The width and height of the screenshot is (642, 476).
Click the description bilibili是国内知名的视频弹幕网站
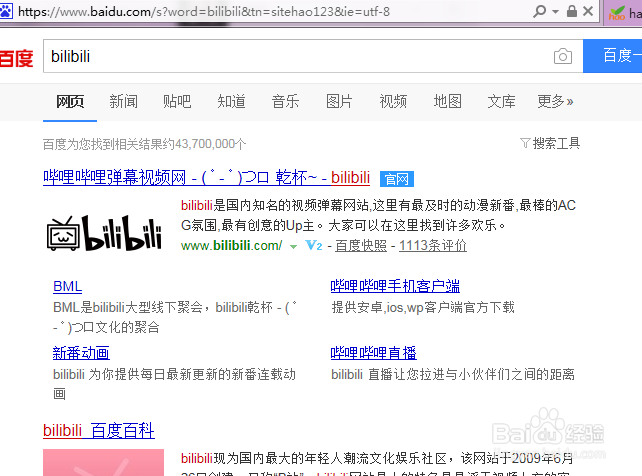click(275, 205)
